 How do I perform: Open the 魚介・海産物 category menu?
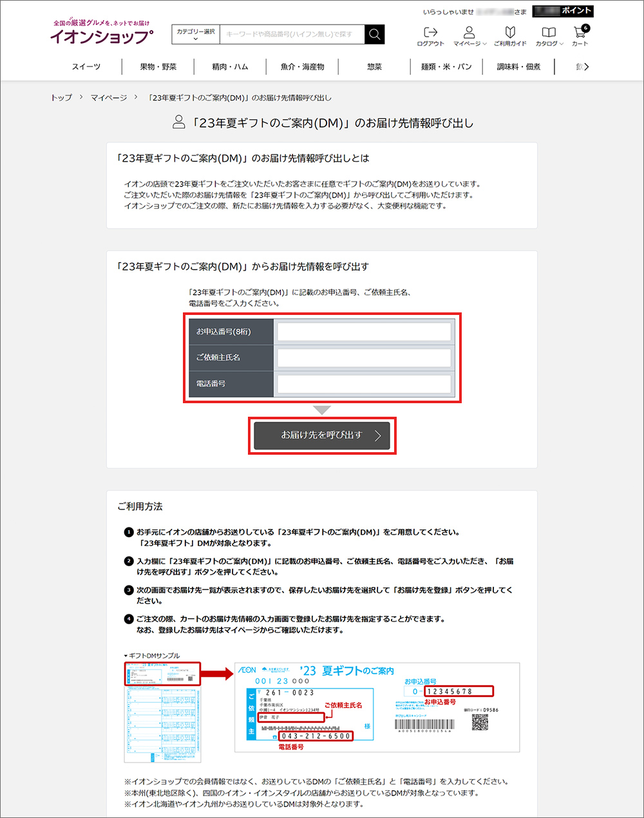click(303, 67)
